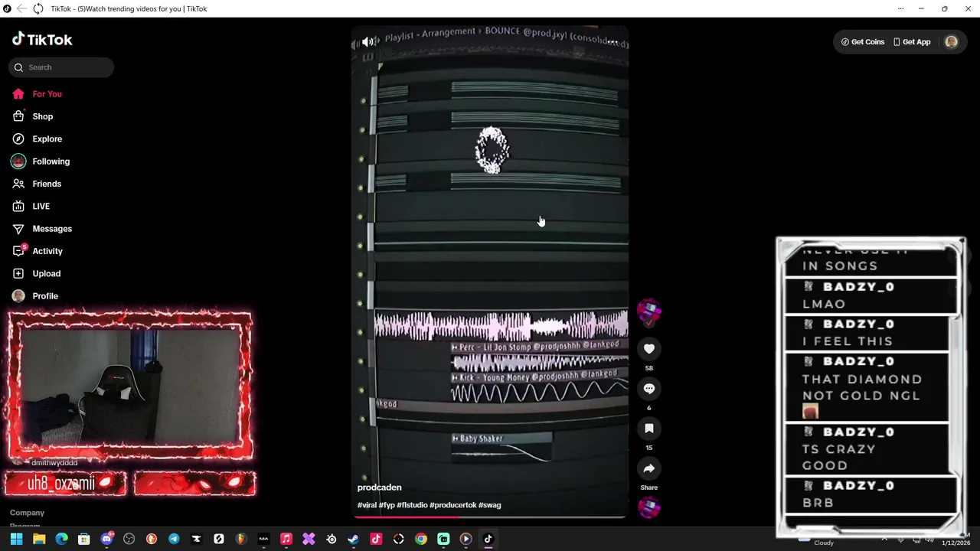Open the Following feed
The width and height of the screenshot is (980, 551).
coord(51,161)
